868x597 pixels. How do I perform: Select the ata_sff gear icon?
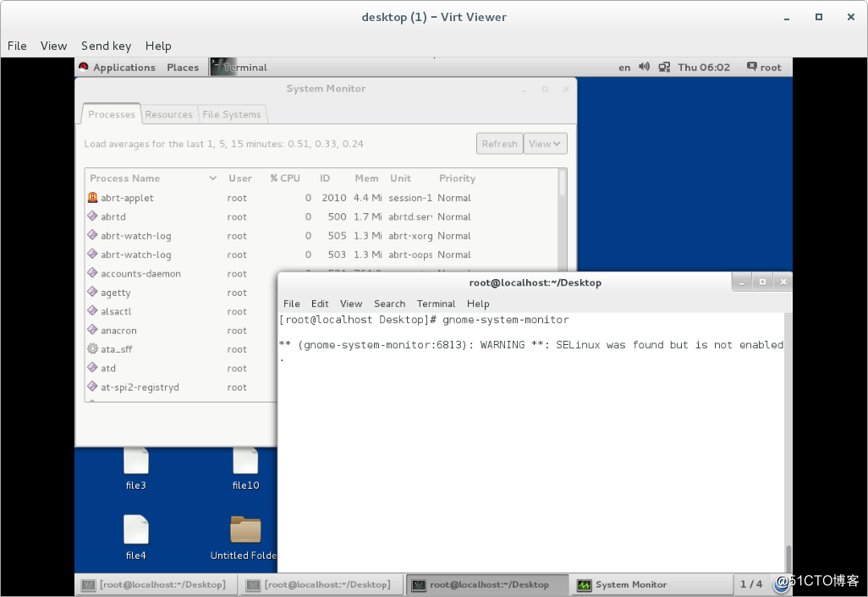coord(93,348)
